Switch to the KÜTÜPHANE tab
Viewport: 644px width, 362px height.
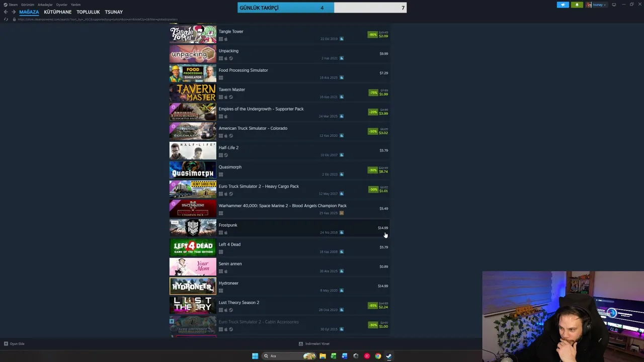point(58,12)
